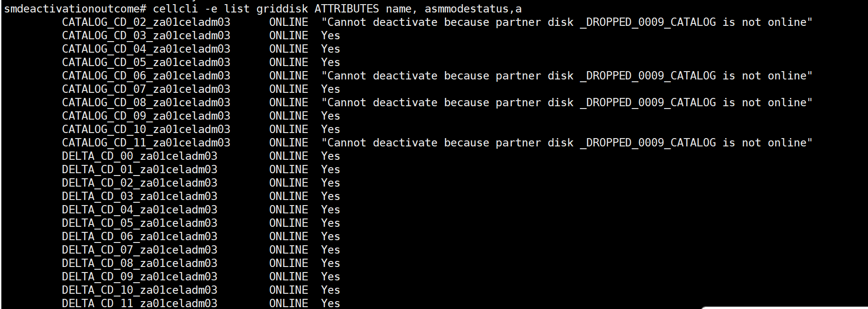Image resolution: width=868 pixels, height=309 pixels.
Task: Click the error message on the CATALOG_CD_06 row
Action: [566, 76]
